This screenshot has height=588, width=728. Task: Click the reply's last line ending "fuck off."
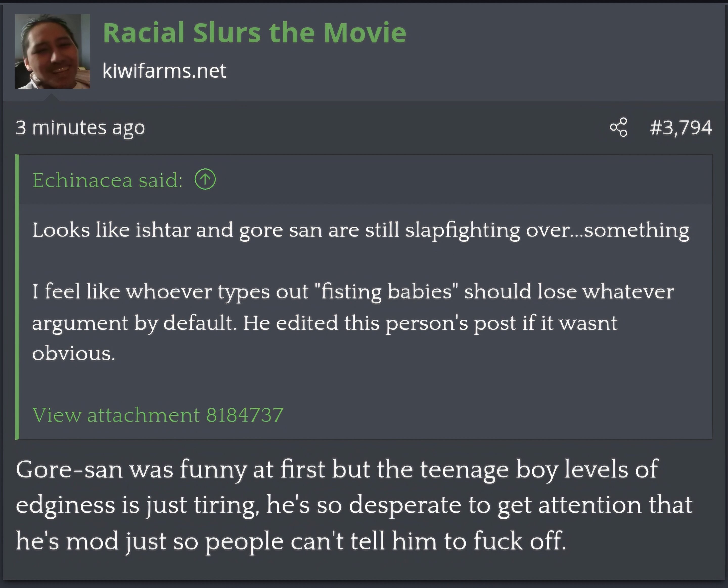point(290,541)
